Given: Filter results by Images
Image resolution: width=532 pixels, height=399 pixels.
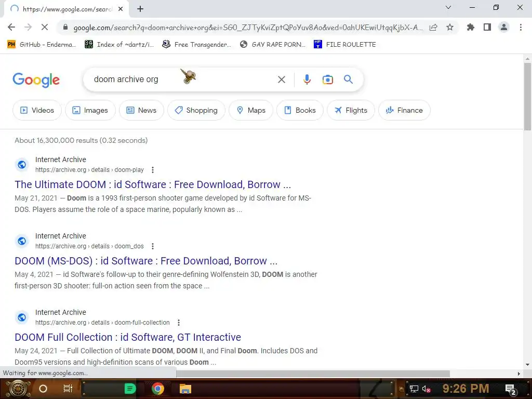Looking at the screenshot, I should point(90,110).
